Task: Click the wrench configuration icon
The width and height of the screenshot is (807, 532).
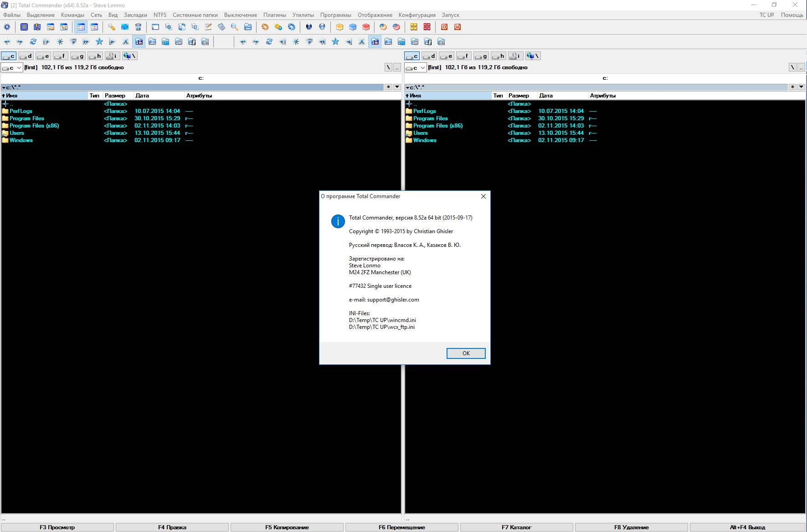Action: [111, 27]
